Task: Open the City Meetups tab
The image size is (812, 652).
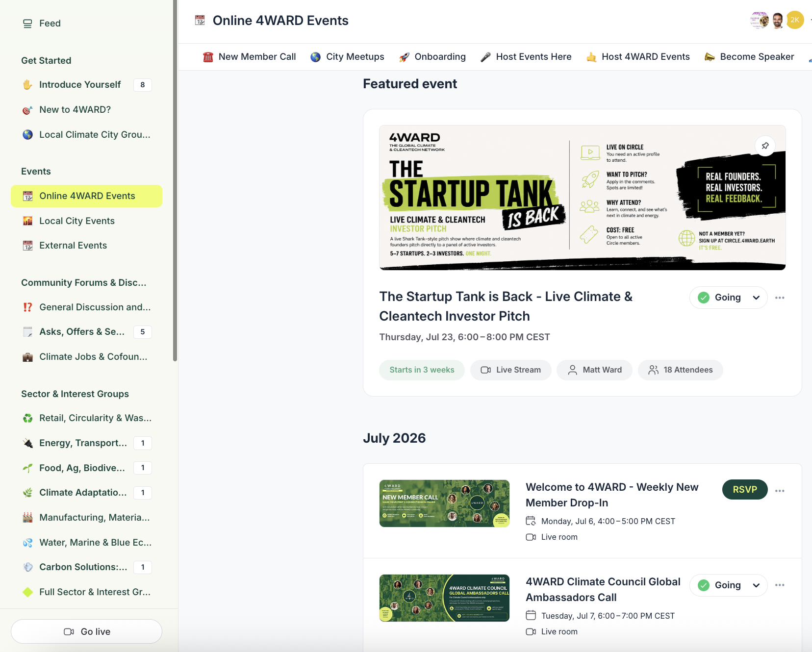Action: tap(347, 57)
